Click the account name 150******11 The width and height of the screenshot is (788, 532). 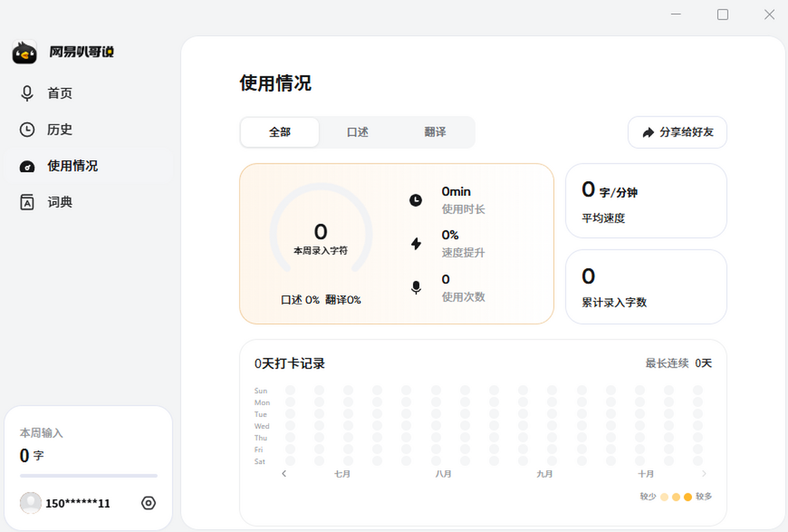[x=77, y=504]
